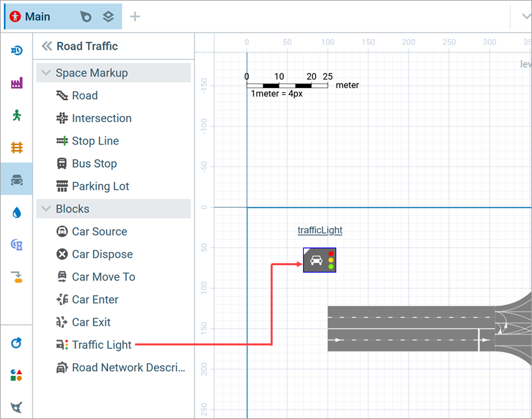Click the trafficLight name label
Screen dimensions: 532x419
319,230
